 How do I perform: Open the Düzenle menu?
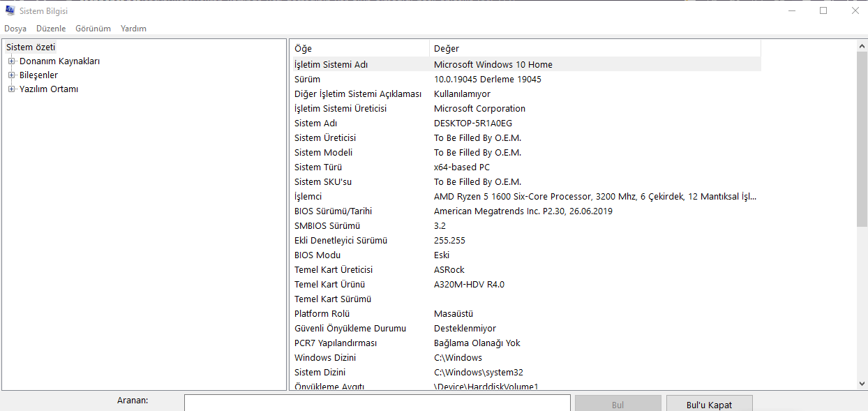tap(51, 29)
